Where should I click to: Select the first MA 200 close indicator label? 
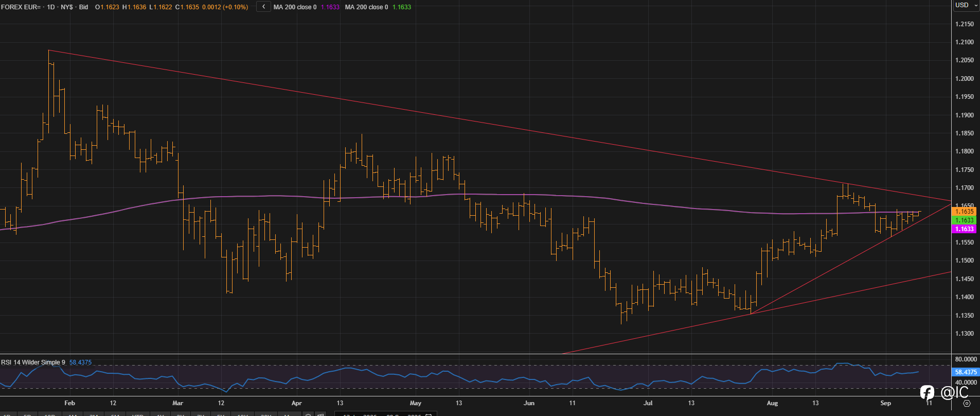[295, 7]
